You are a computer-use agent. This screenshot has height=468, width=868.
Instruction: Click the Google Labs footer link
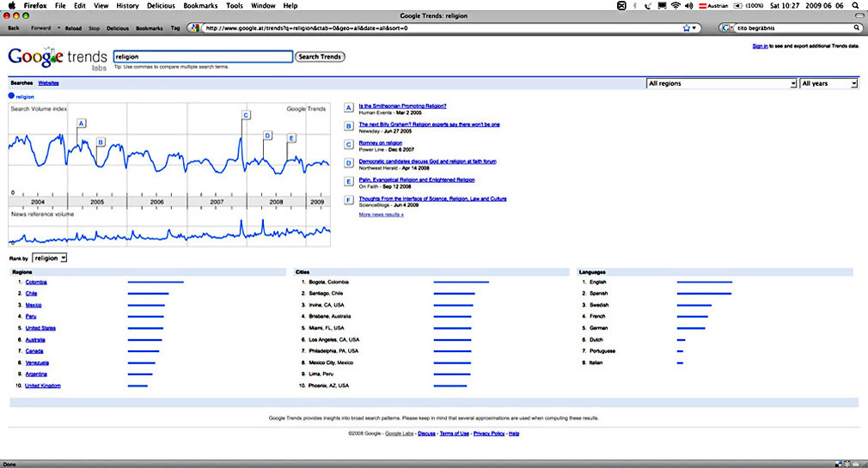coord(399,434)
